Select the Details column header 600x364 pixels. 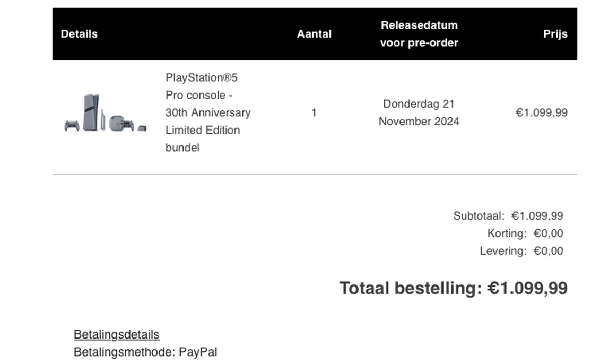(x=79, y=34)
